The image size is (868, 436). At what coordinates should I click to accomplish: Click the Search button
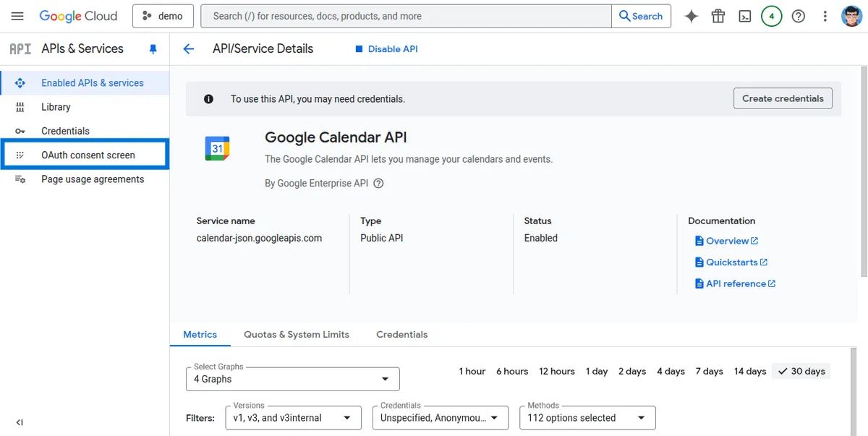641,16
